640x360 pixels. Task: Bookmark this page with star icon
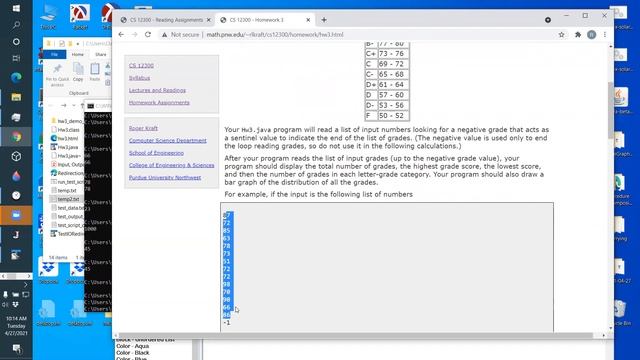[x=562, y=35]
